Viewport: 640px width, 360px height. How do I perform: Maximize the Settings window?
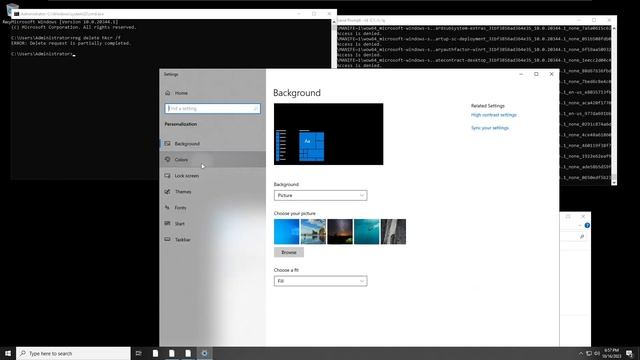[536, 74]
